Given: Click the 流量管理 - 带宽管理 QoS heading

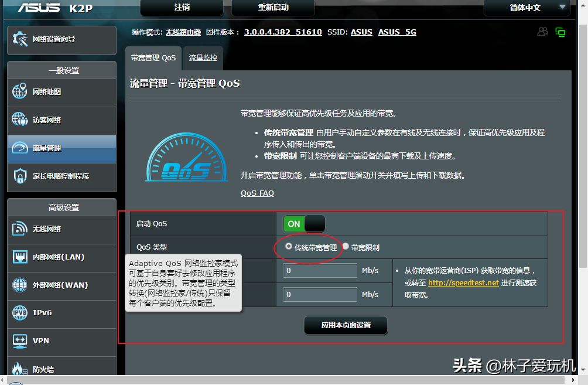Looking at the screenshot, I should (x=185, y=84).
